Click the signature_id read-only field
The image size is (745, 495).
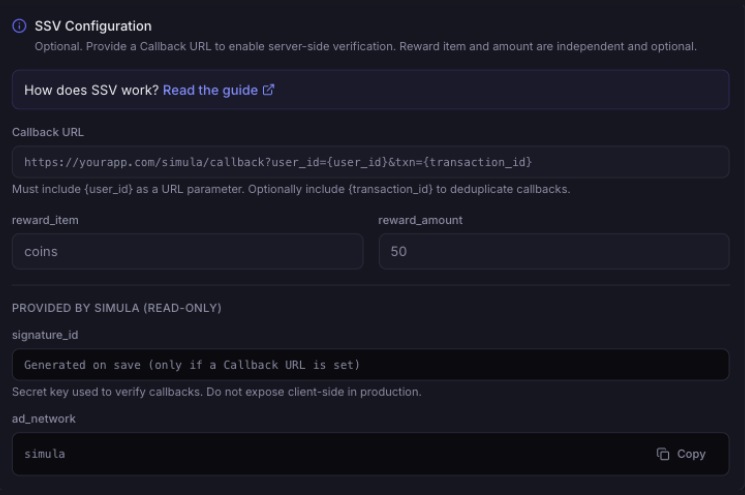click(371, 364)
